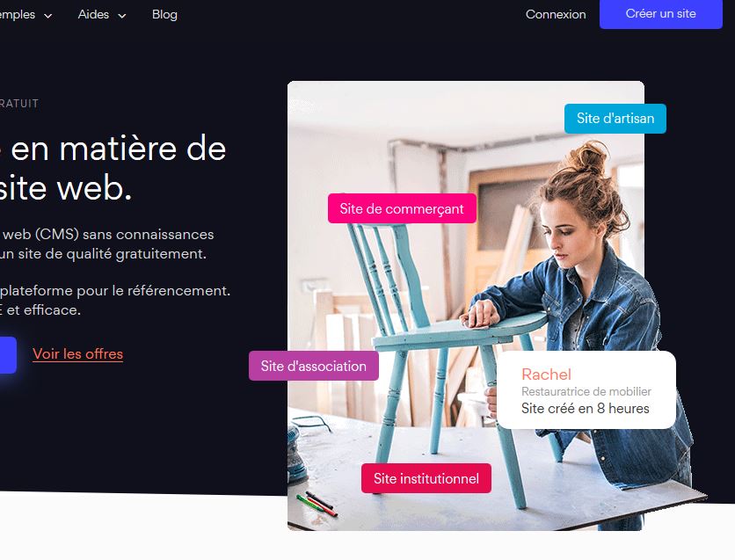Go to Connexion login
735x560 pixels.
(556, 15)
